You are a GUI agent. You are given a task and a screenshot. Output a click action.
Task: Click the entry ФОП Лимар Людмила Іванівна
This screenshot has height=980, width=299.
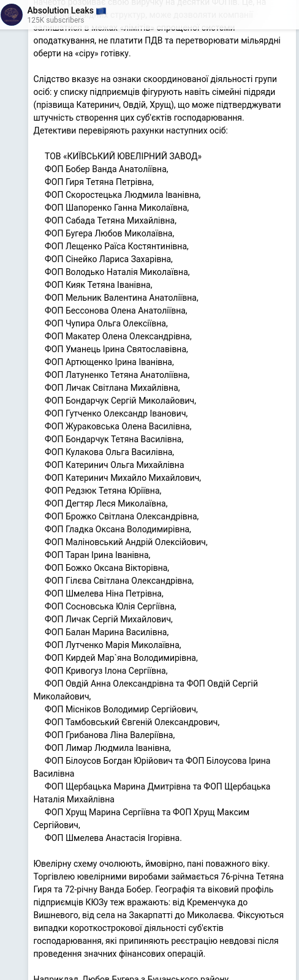tap(108, 748)
